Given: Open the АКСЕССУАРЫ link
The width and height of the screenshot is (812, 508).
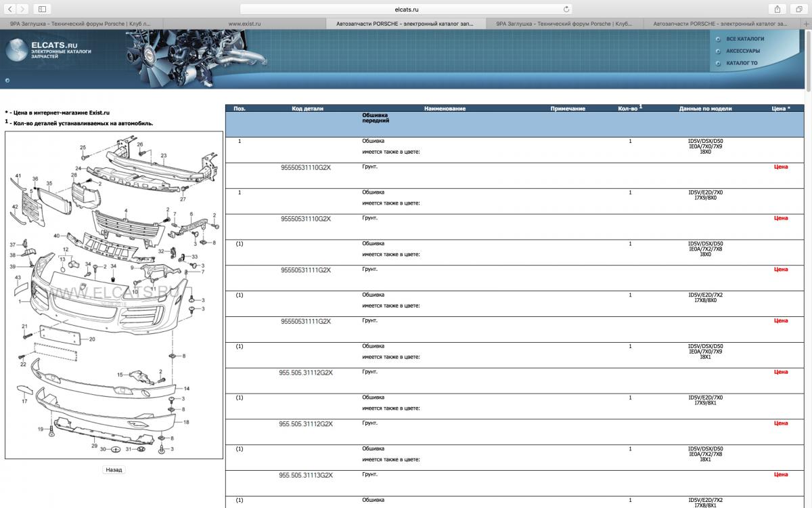Looking at the screenshot, I should (743, 51).
